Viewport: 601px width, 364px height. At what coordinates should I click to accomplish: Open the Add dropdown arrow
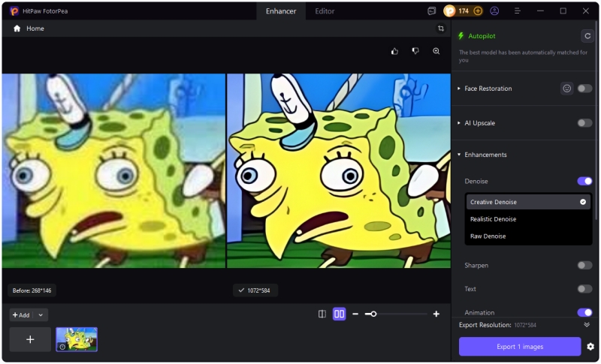41,315
